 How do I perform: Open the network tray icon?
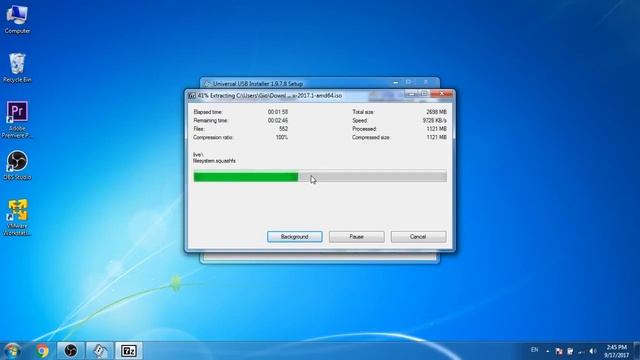tap(582, 351)
